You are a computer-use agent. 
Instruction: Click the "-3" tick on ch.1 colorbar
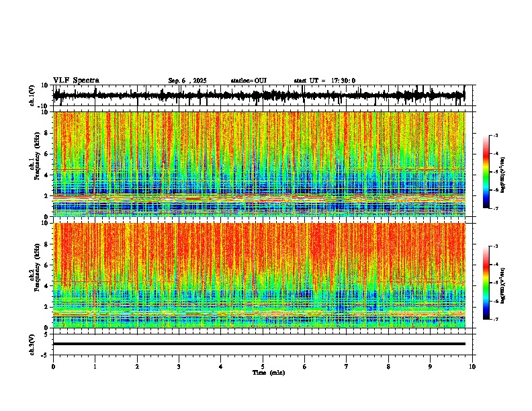pos(495,135)
